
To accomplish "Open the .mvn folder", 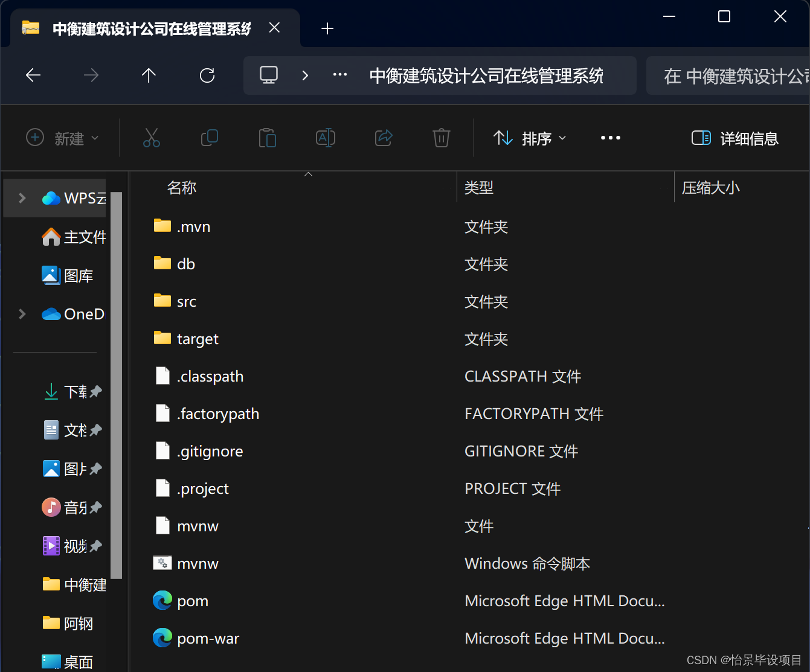I will [193, 226].
